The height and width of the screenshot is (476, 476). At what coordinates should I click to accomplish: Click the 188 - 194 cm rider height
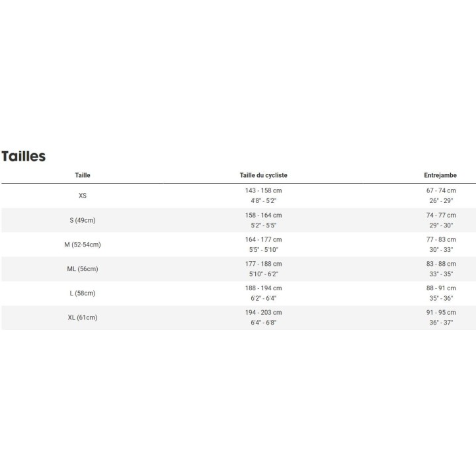pyautogui.click(x=263, y=288)
